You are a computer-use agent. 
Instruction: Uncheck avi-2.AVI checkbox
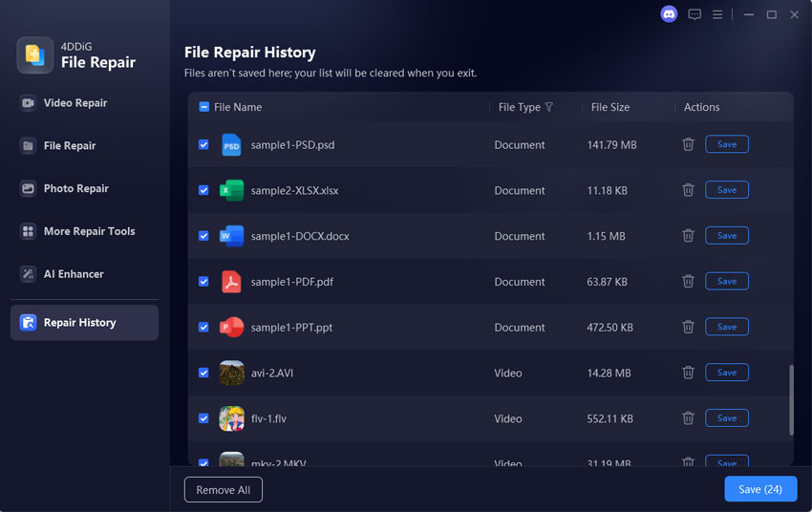click(203, 373)
